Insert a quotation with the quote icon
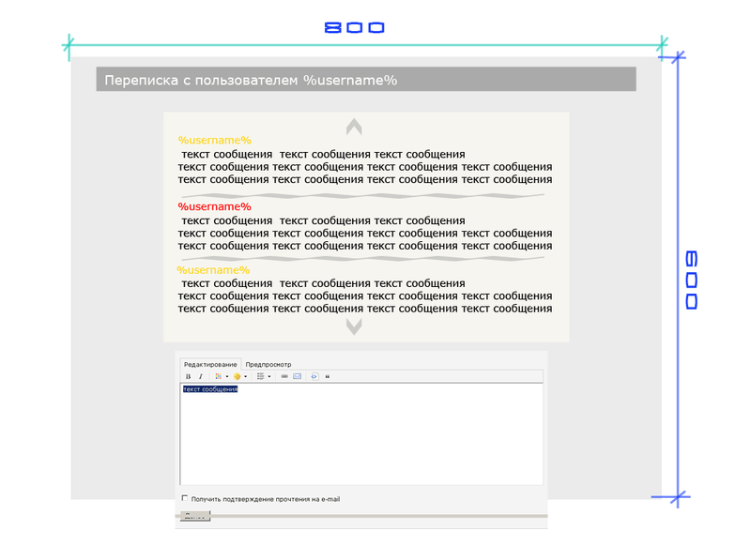This screenshot has height=560, width=751. tap(328, 376)
